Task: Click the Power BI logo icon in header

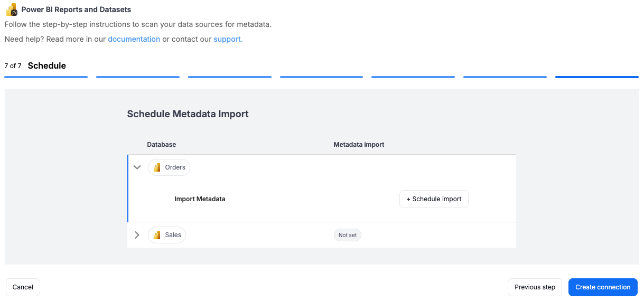Action: tap(12, 10)
